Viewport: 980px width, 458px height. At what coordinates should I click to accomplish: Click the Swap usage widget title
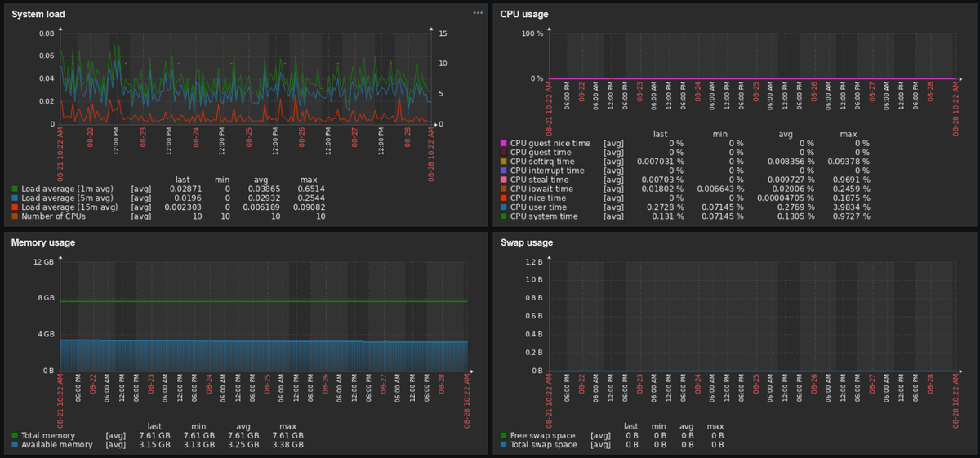pyautogui.click(x=527, y=242)
